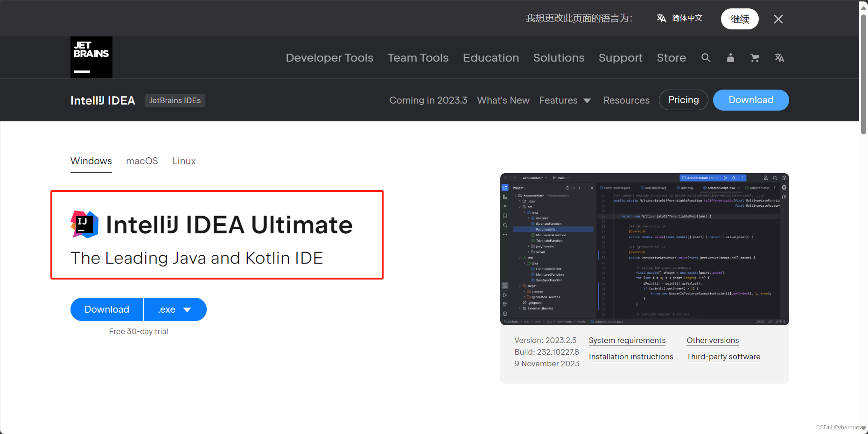
Task: Open the .exe file type dropdown
Action: (x=175, y=309)
